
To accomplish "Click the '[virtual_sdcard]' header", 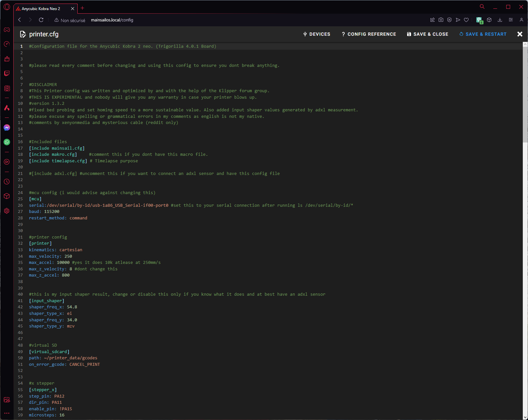I will 49,352.
